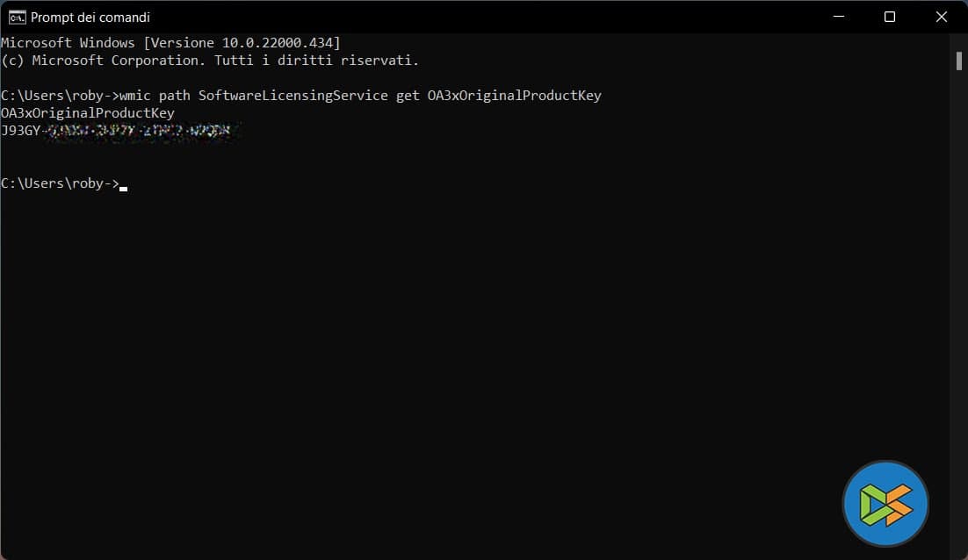Image resolution: width=968 pixels, height=560 pixels.
Task: Click the Command Prompt icon in title bar
Action: [x=17, y=17]
